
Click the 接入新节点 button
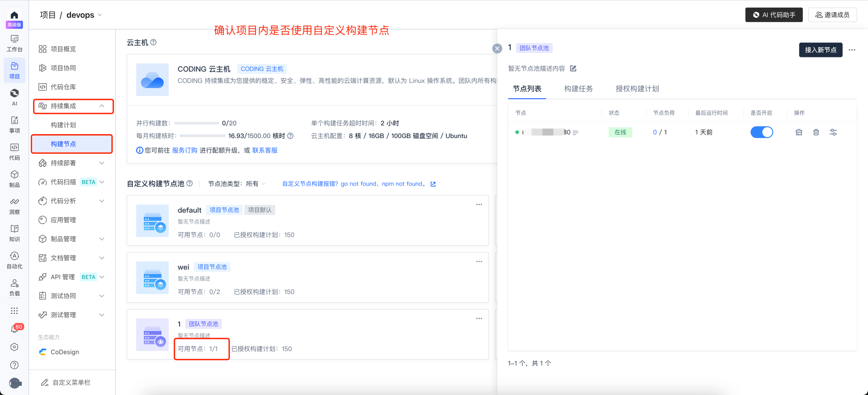pos(820,50)
